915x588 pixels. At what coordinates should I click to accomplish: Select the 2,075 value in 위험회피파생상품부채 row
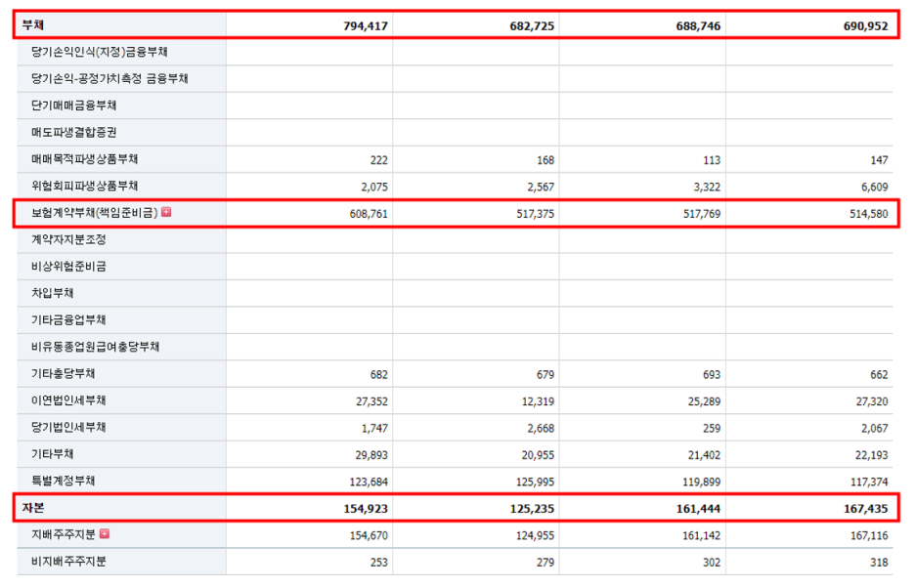pyautogui.click(x=374, y=188)
